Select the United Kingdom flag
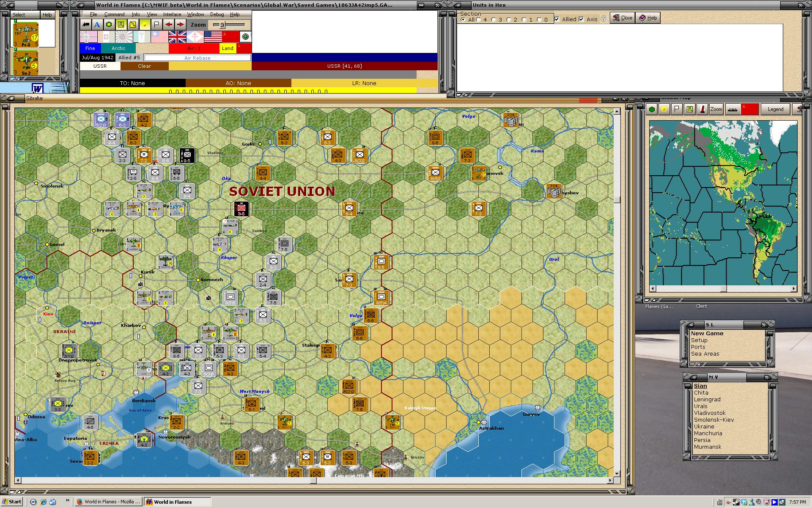 (x=177, y=37)
